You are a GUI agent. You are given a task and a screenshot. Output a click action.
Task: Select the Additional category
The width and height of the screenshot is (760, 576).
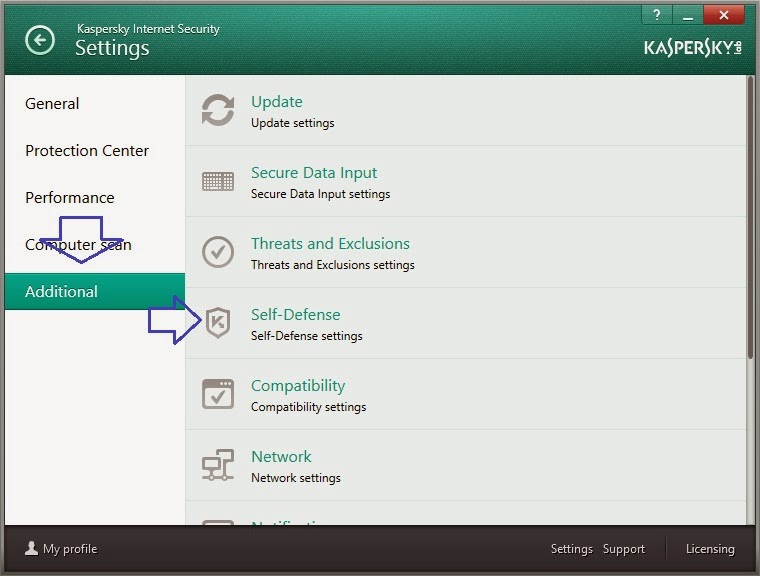(95, 291)
